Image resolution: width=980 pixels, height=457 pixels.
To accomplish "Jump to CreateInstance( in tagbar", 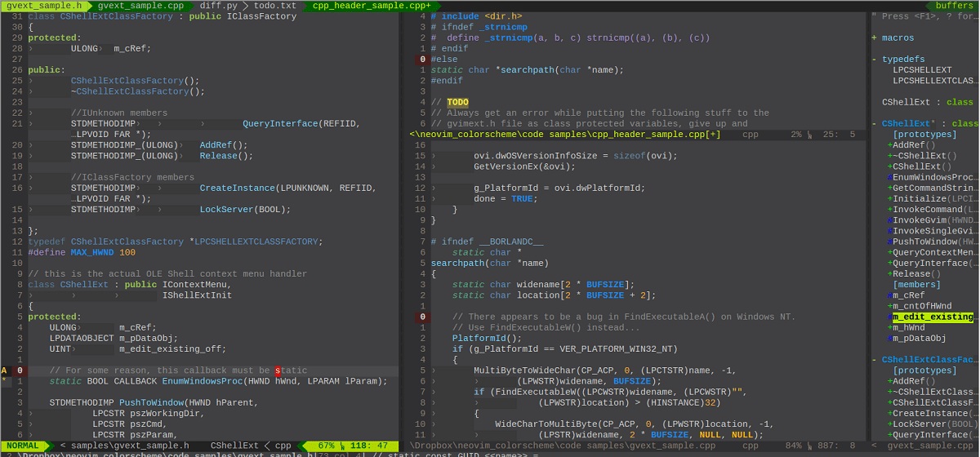I will pos(933,413).
